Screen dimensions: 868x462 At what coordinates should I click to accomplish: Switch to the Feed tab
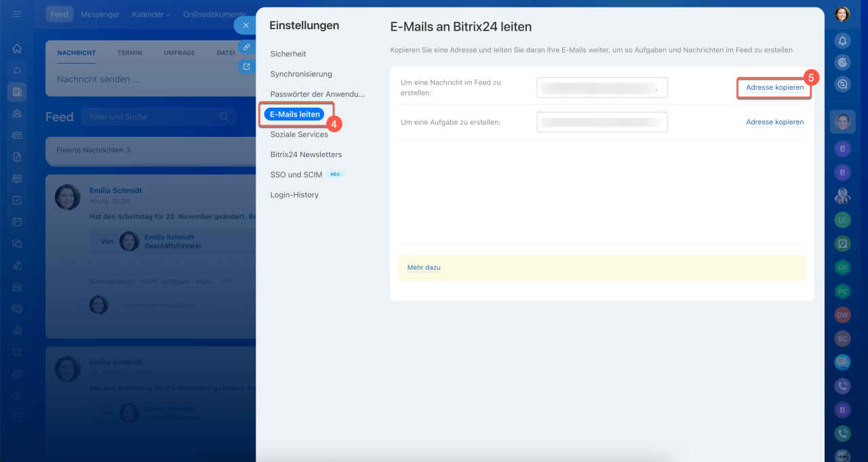tap(60, 14)
